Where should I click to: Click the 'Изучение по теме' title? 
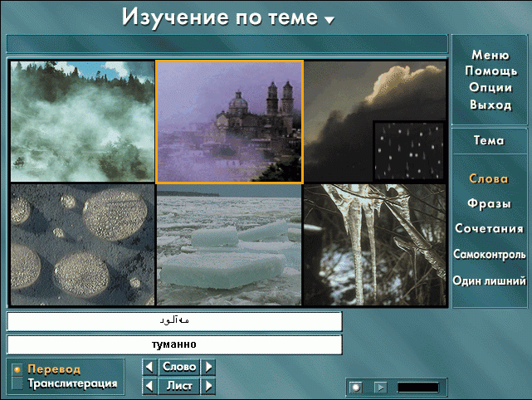tap(220, 17)
